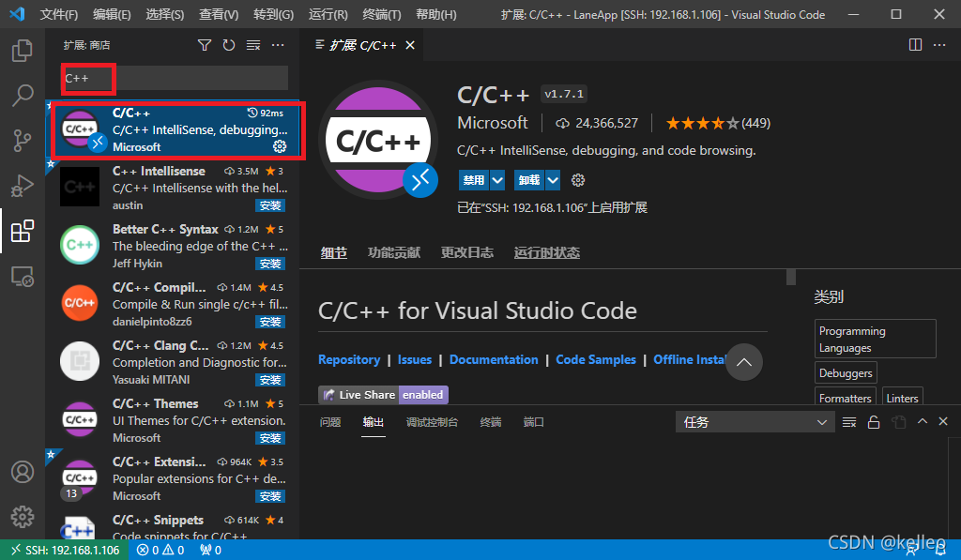Switch to Changelog tab
The image size is (961, 560).
(467, 252)
